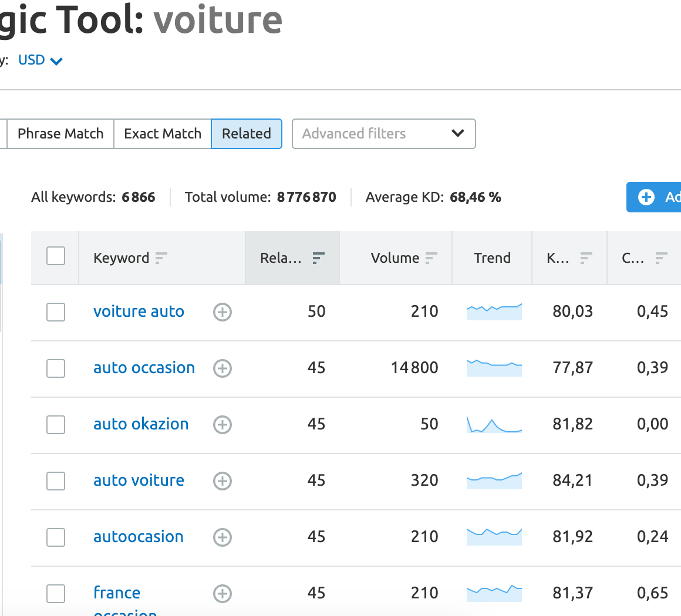Image resolution: width=681 pixels, height=616 pixels.
Task: Click the trend sparkline for "auto occasion"
Action: tap(494, 368)
